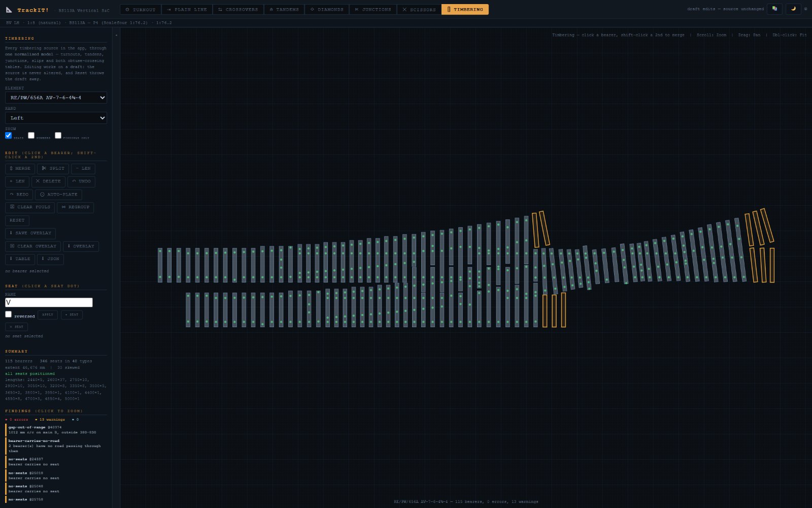This screenshot has height=508, width=812.
Task: Enable the Findings Only checkbox
Action: click(x=58, y=135)
